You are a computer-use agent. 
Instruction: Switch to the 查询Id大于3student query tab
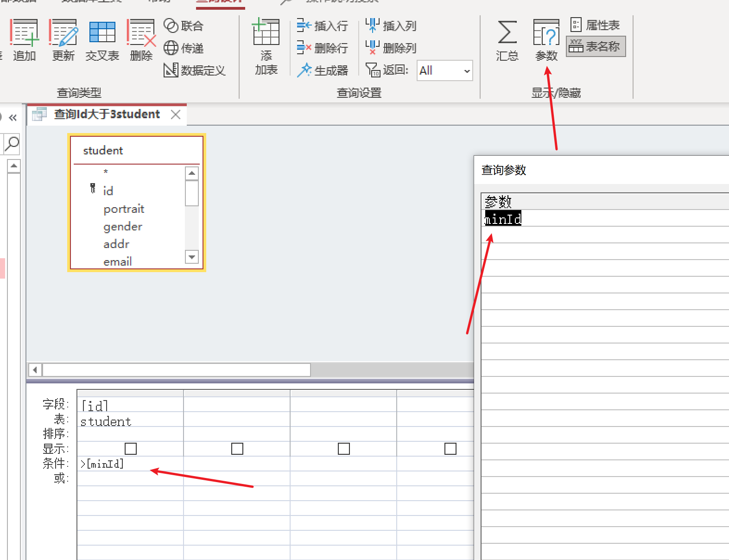click(107, 114)
